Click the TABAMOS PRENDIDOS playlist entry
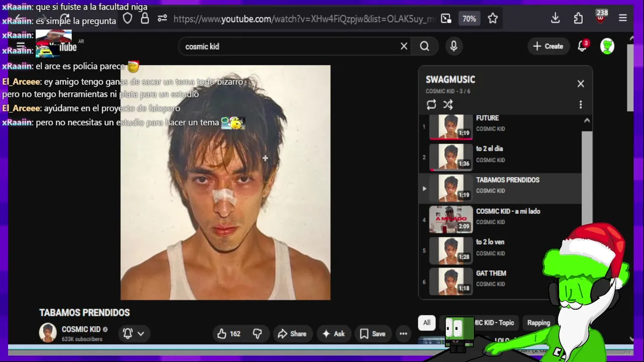 tap(500, 189)
